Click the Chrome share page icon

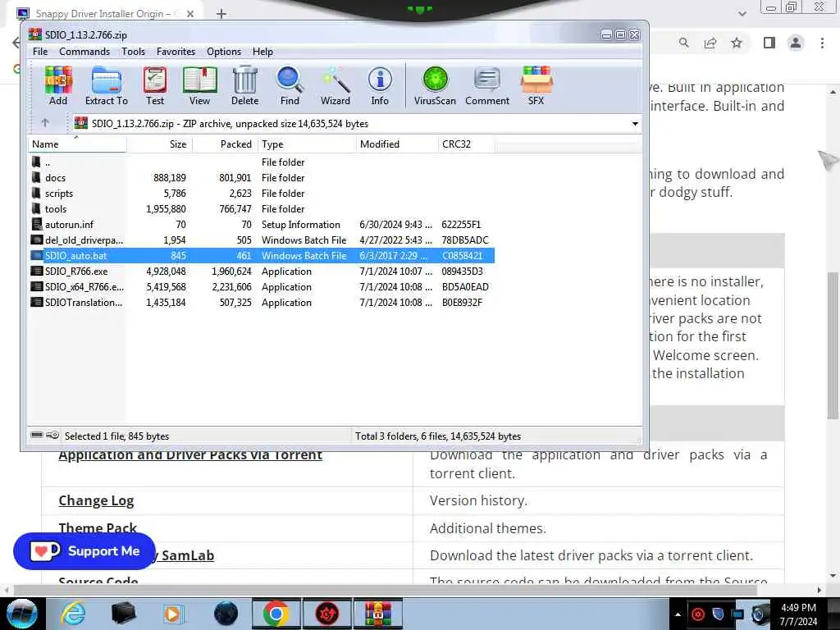click(x=710, y=43)
